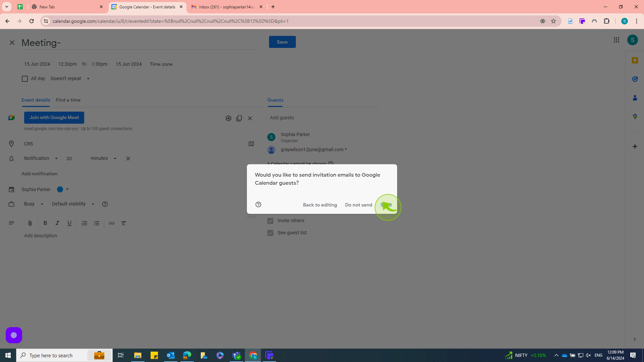The width and height of the screenshot is (644, 362).
Task: Copy the Google Meet conferencing info
Action: point(239,118)
